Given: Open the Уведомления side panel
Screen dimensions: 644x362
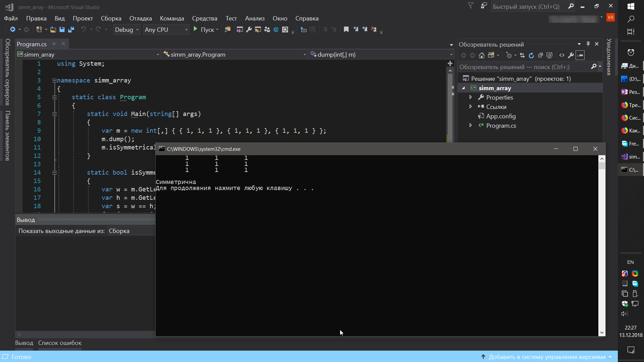Looking at the screenshot, I should point(609,57).
